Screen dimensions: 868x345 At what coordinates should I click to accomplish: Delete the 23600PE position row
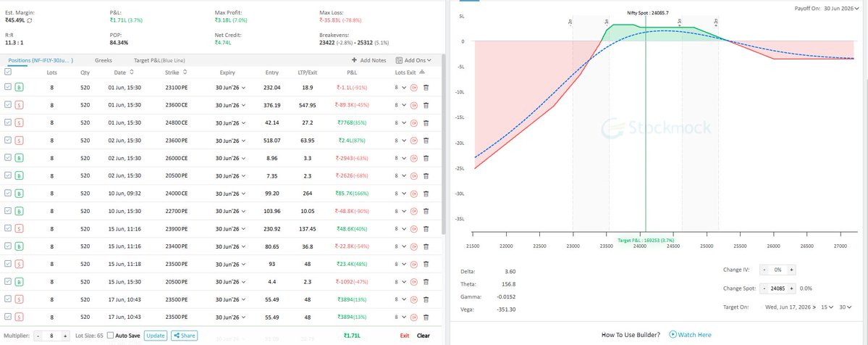point(426,141)
